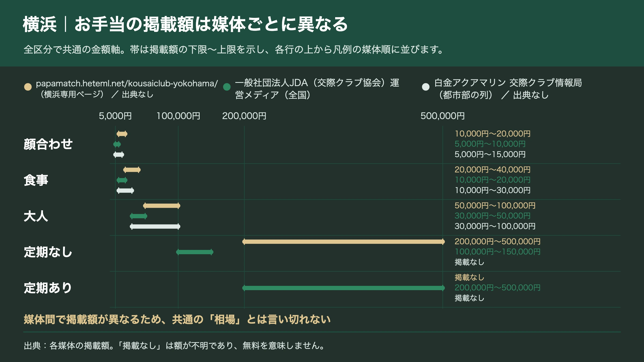This screenshot has width=644, height=362.
Task: Click the beige 200,000円〜500,000円 value in 定期なし
Action: pos(497,241)
